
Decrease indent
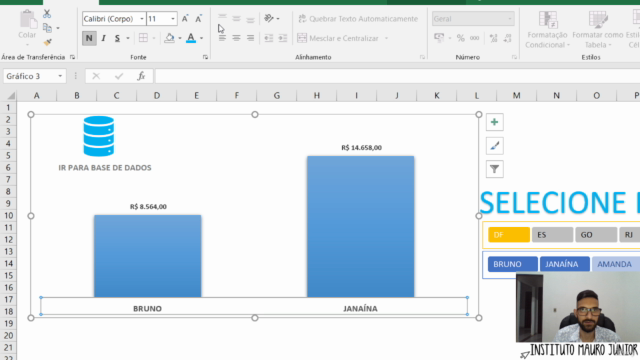pyautogui.click(x=269, y=38)
